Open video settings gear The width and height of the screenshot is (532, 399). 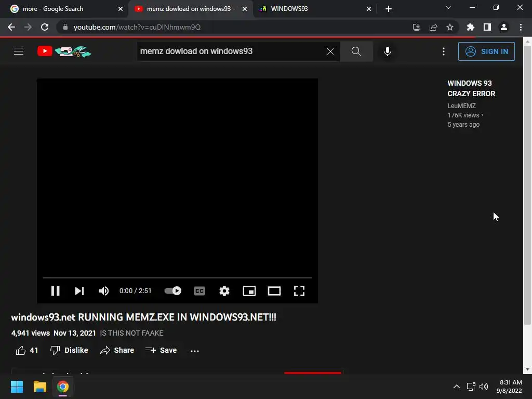click(x=224, y=291)
